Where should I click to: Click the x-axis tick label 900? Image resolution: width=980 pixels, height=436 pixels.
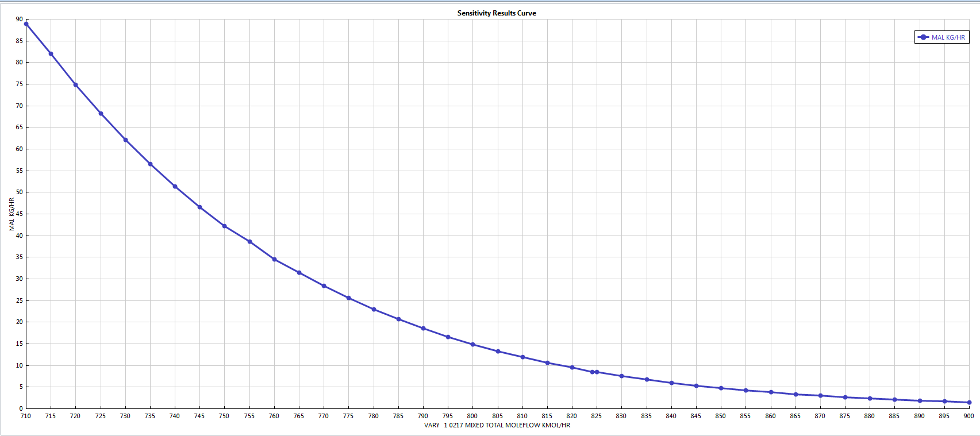point(969,416)
